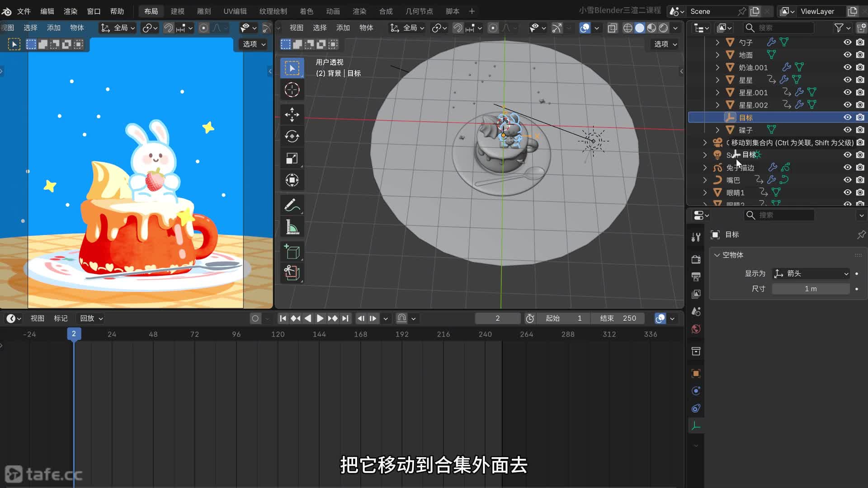Open the Object properties tab

(x=696, y=373)
